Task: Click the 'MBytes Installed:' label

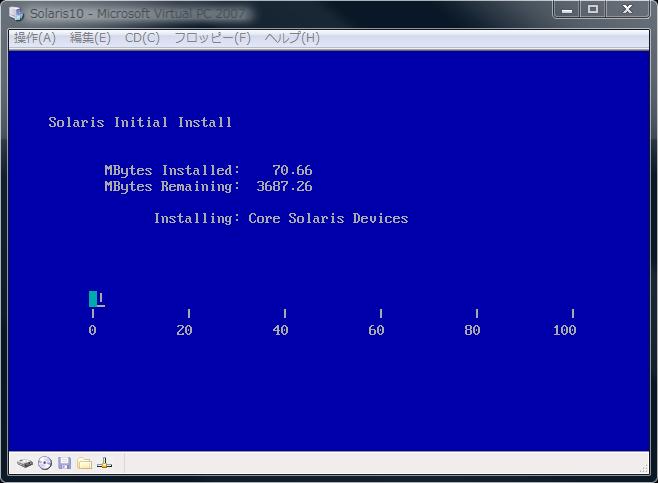Action: coord(172,170)
